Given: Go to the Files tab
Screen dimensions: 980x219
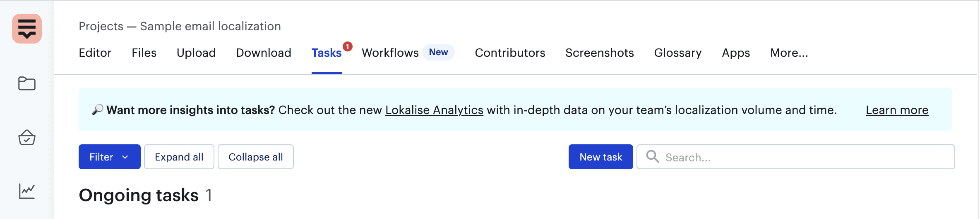Looking at the screenshot, I should (144, 53).
